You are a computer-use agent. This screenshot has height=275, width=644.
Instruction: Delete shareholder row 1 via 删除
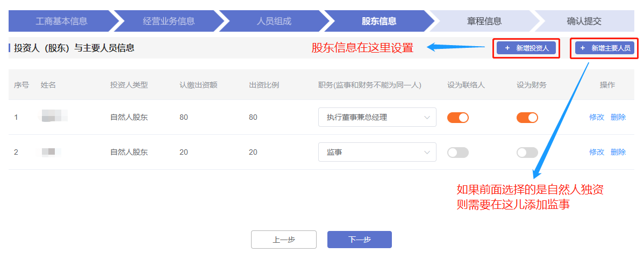point(618,118)
